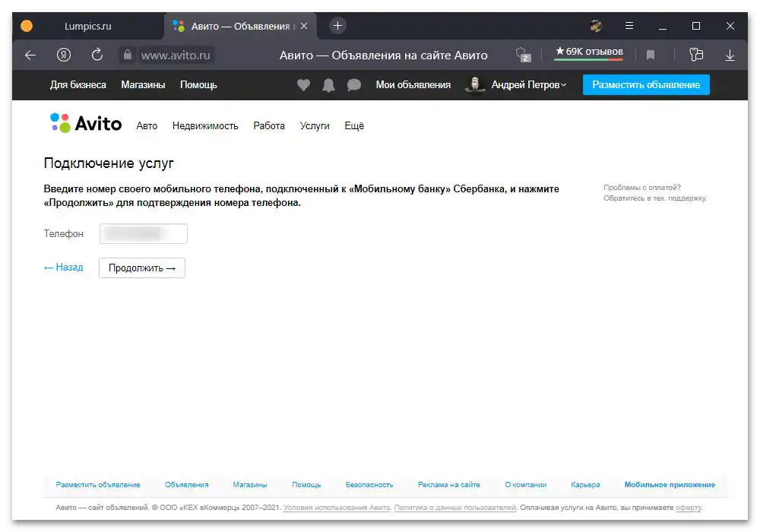Open a new browser tab
This screenshot has width=760, height=532.
[338, 26]
